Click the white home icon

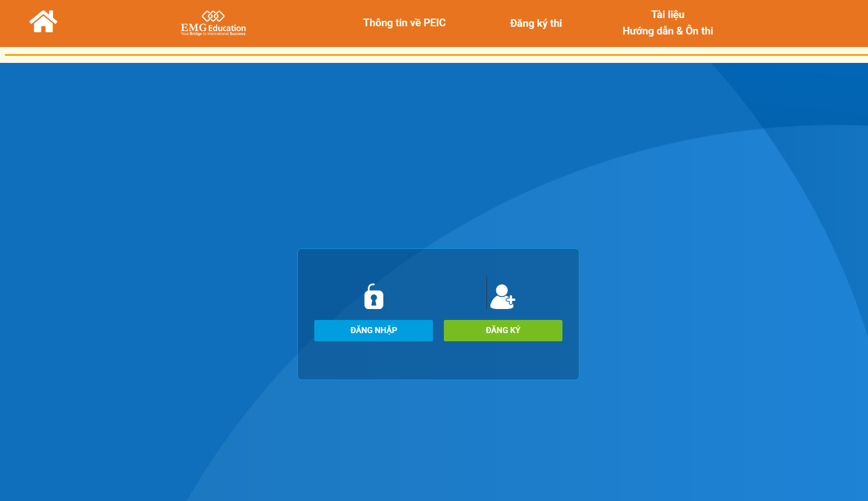43,22
